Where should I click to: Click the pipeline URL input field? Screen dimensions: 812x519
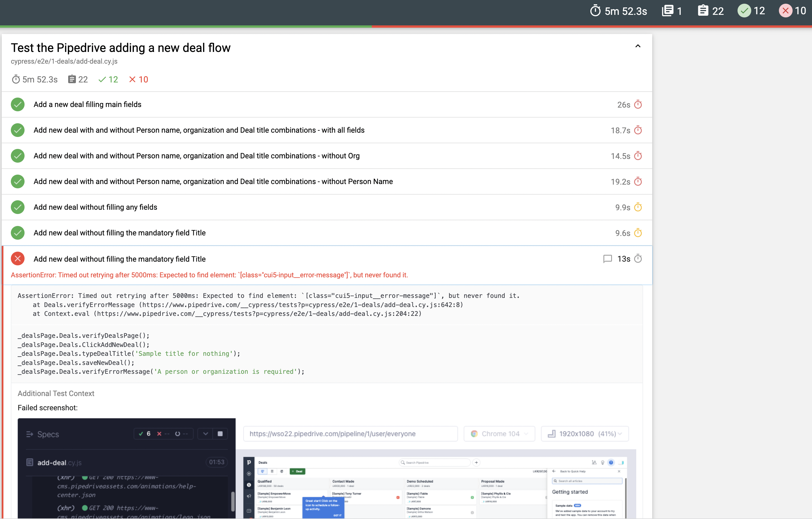350,434
